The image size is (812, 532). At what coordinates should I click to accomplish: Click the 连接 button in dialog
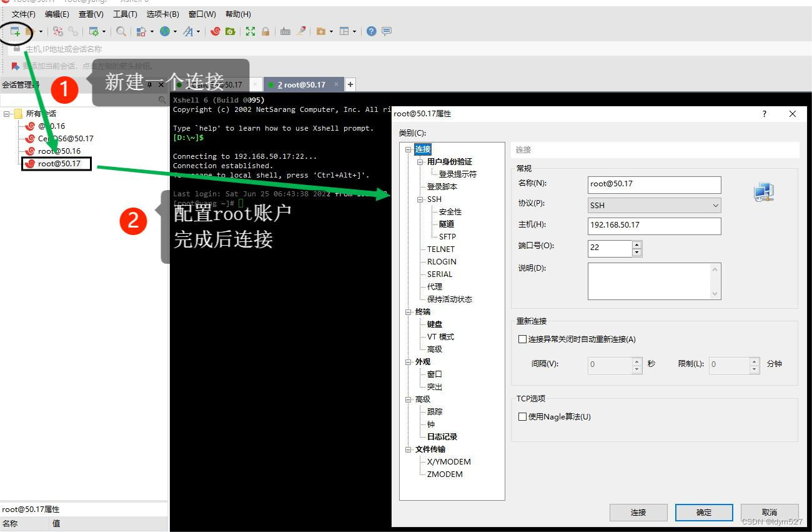point(638,513)
